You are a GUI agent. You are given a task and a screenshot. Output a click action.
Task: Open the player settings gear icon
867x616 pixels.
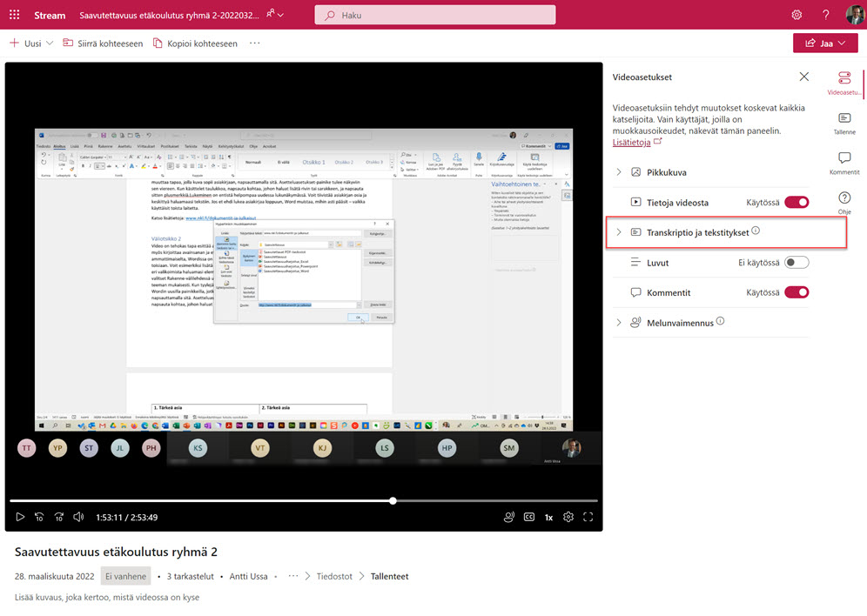[568, 517]
